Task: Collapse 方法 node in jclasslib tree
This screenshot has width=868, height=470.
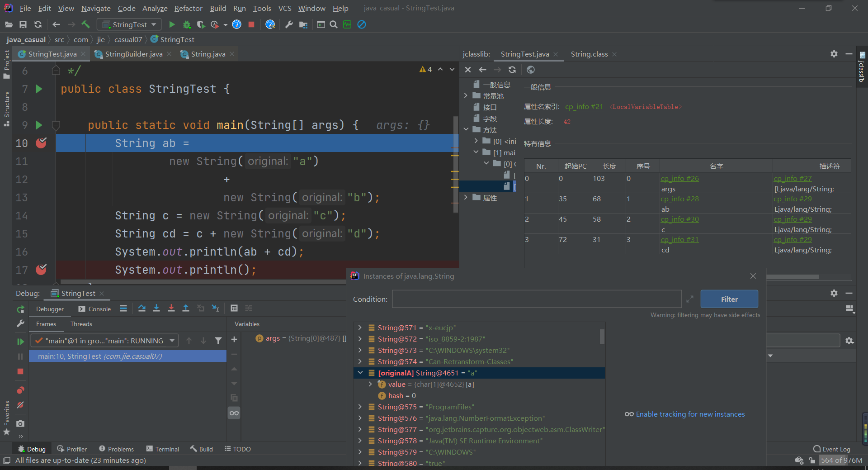Action: point(466,130)
